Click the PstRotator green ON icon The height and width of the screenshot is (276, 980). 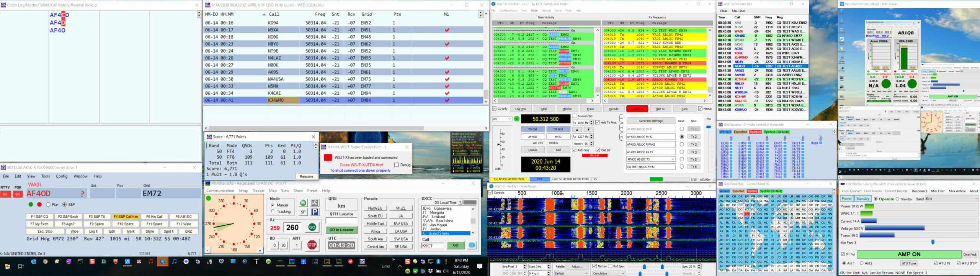pos(303,203)
